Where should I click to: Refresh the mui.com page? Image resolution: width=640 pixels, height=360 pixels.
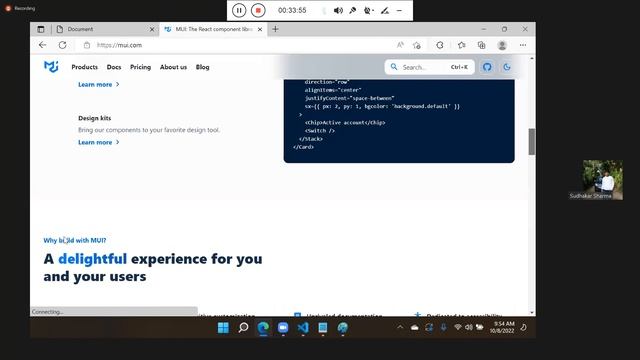[x=62, y=45]
